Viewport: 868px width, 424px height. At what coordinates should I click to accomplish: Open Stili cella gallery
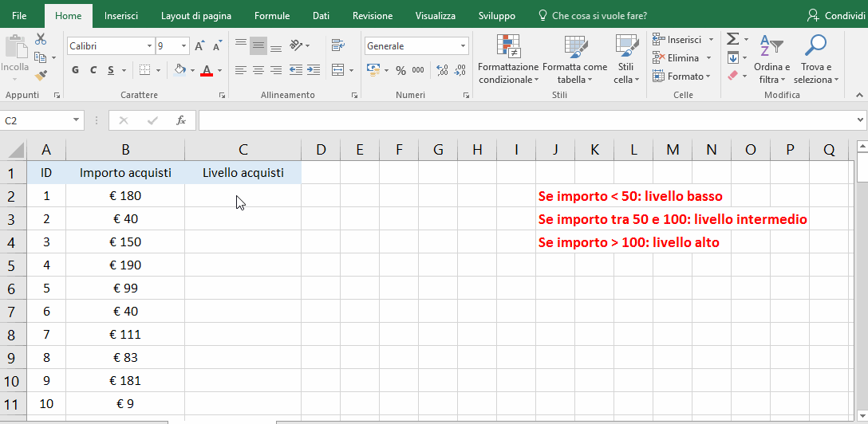point(626,59)
